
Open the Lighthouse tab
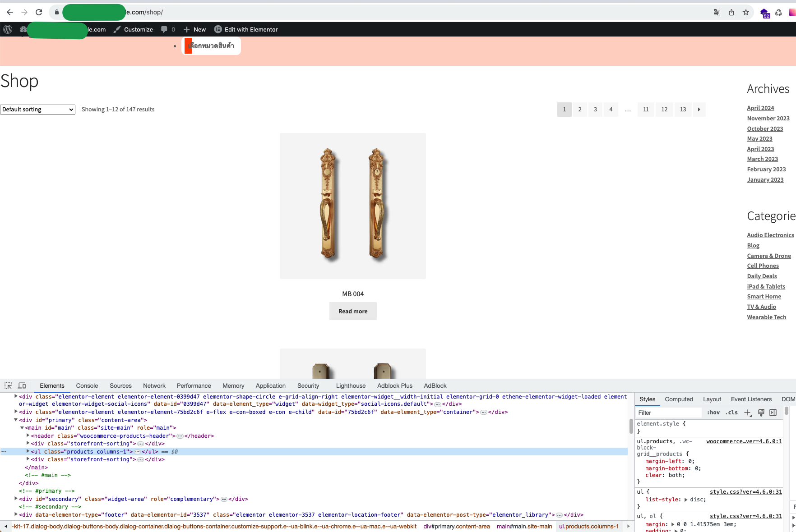coord(351,385)
